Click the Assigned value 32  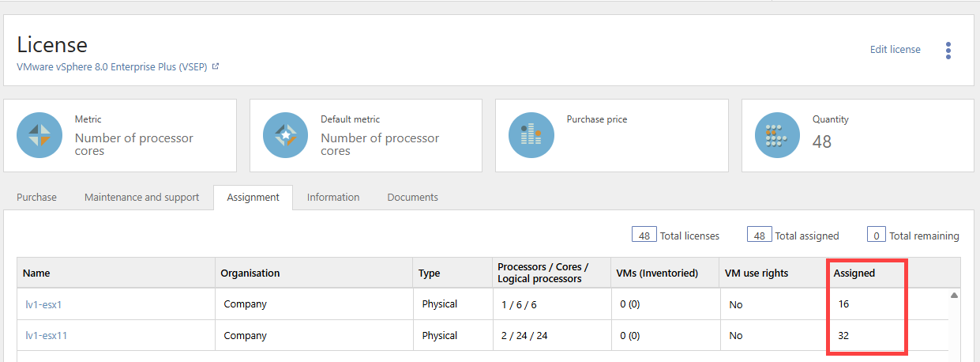(x=843, y=335)
